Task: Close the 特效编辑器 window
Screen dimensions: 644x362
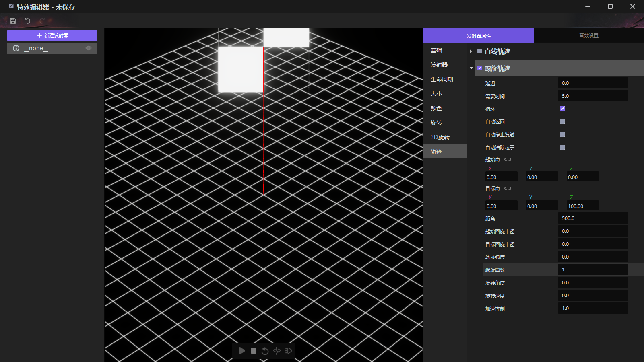Action: [x=633, y=6]
